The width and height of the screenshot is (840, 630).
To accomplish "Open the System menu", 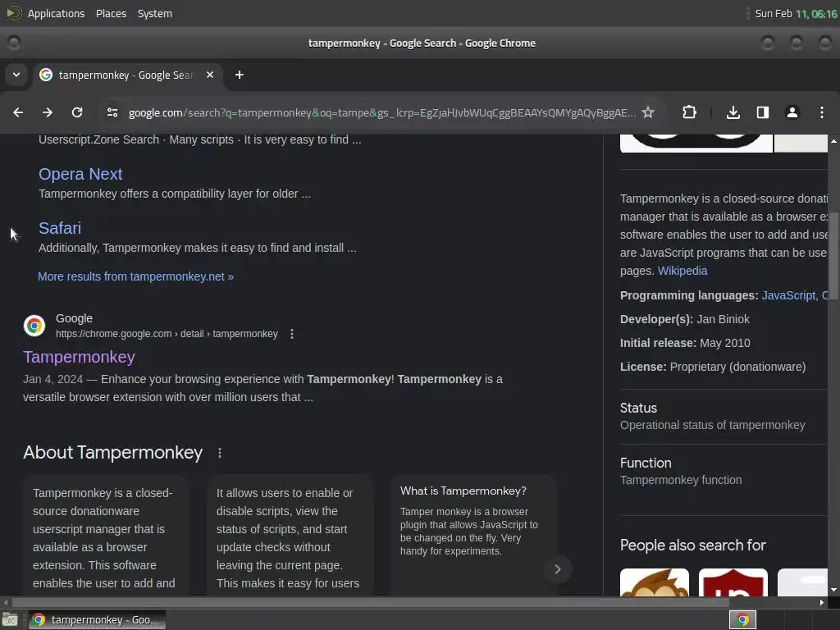I will coord(155,13).
